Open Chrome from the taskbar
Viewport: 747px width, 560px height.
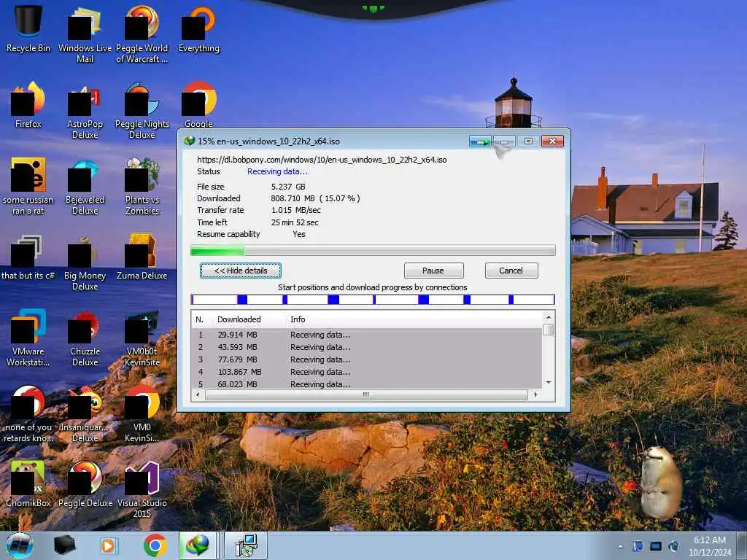click(155, 545)
